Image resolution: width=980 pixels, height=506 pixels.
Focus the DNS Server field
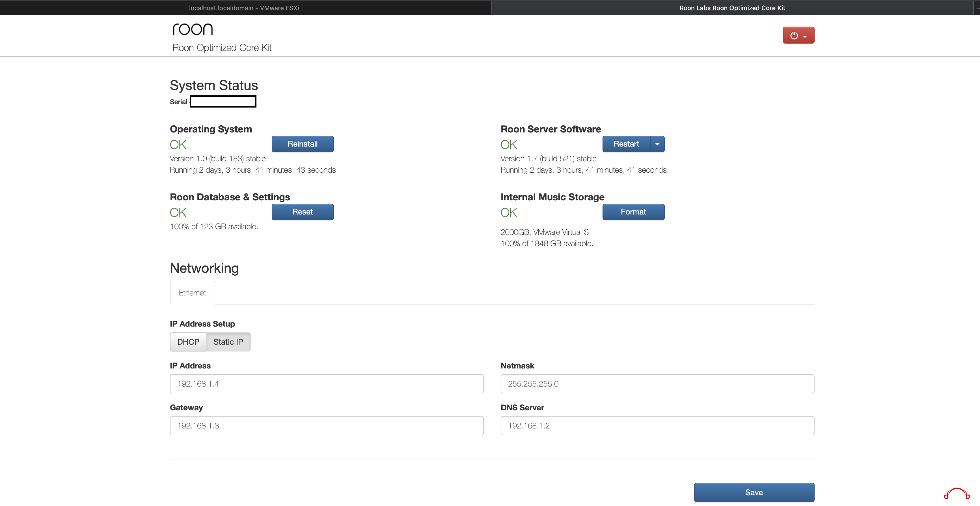coord(657,425)
